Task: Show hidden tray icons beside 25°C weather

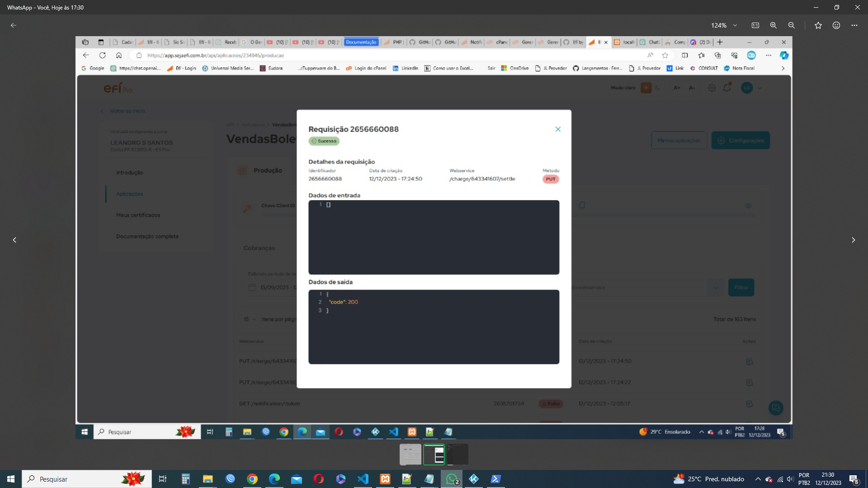Action: point(758,479)
